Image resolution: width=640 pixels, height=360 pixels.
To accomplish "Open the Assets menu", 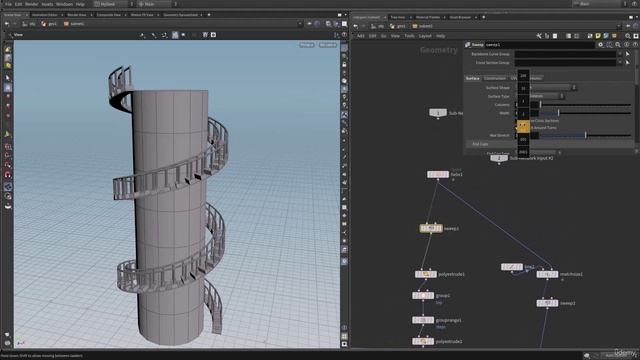I will [x=47, y=4].
